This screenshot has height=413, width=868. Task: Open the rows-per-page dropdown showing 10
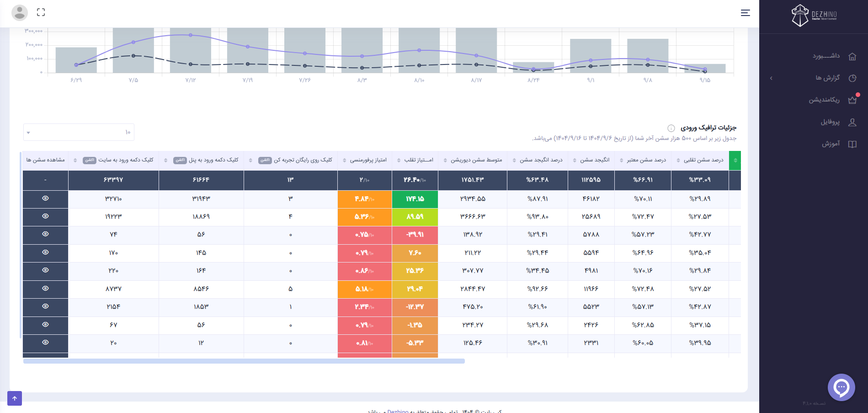(x=79, y=132)
